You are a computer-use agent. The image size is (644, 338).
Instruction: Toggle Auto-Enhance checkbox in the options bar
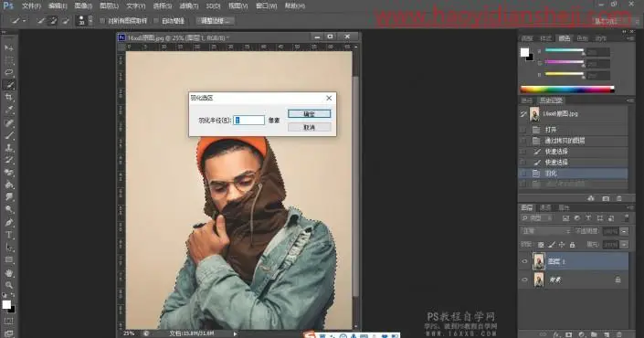(x=156, y=20)
